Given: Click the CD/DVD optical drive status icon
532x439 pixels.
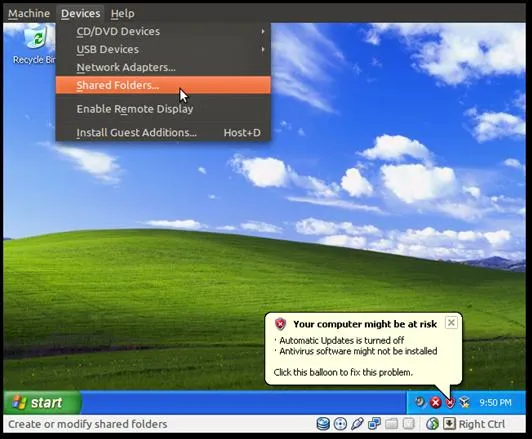Looking at the screenshot, I should point(340,424).
